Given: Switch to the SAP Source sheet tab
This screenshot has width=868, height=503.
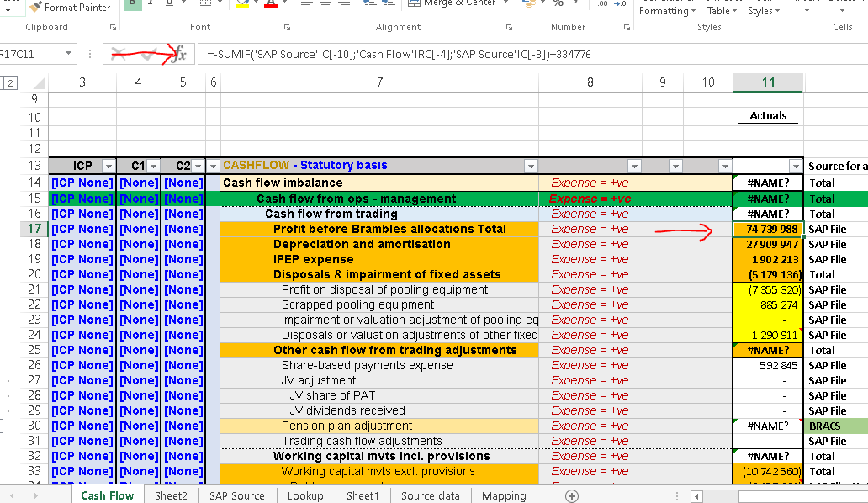Looking at the screenshot, I should tap(236, 495).
